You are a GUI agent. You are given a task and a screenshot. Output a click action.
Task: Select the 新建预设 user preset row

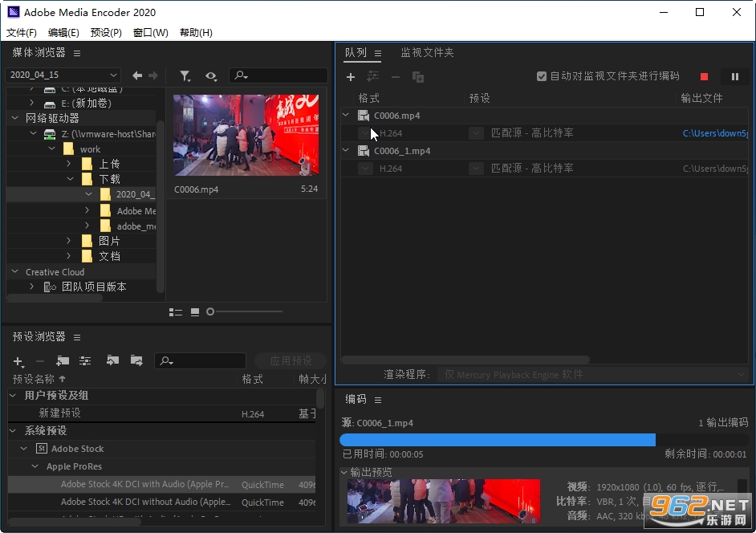tap(162, 413)
